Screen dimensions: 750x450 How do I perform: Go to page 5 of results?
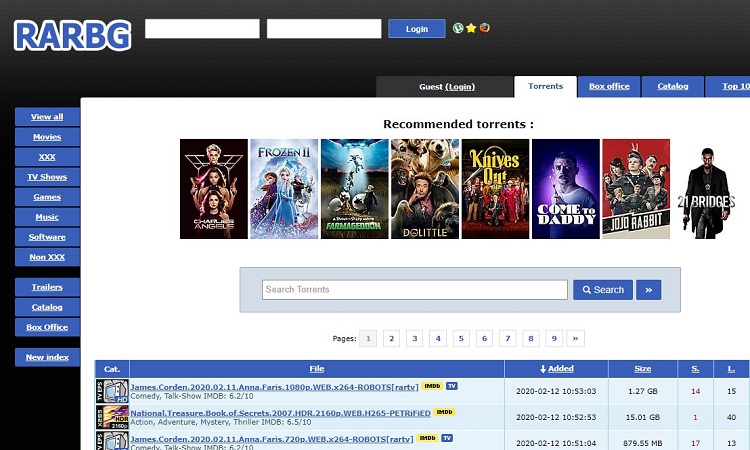pyautogui.click(x=461, y=338)
